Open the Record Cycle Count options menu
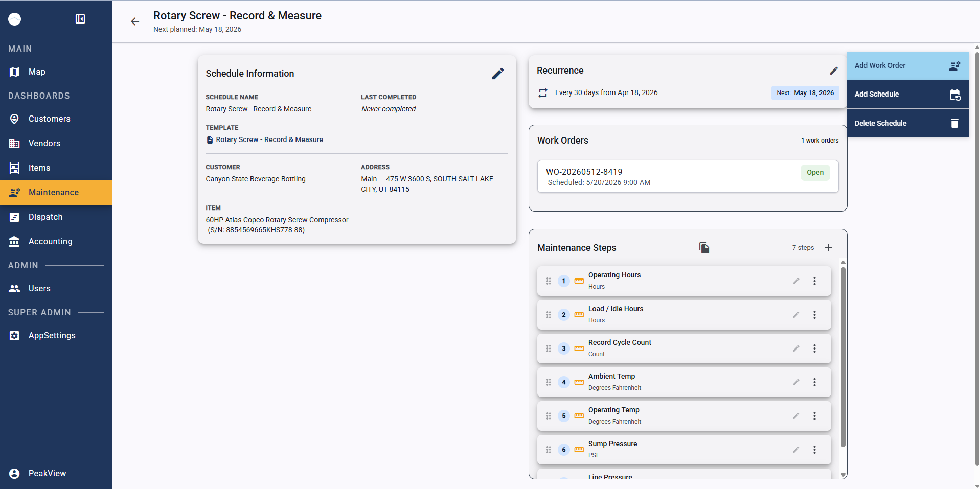The image size is (980, 489). pyautogui.click(x=815, y=348)
